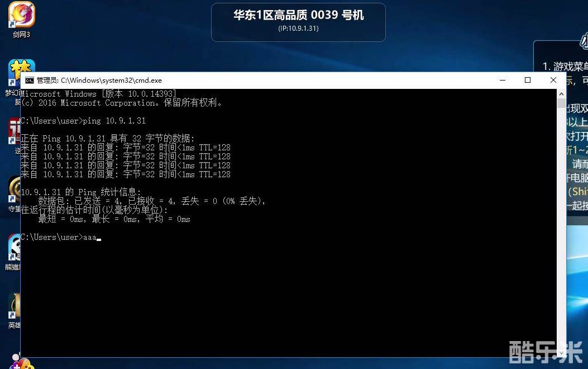
Task: Open the 守望 desktop shortcut icon
Action: 14,190
